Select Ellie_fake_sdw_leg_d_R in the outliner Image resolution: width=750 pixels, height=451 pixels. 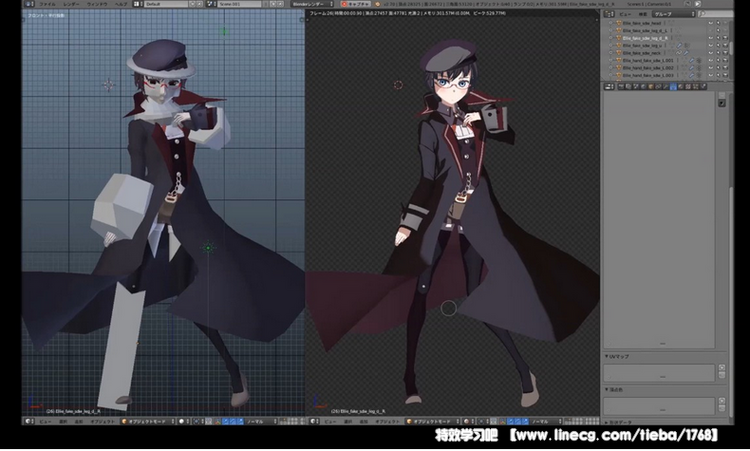(x=645, y=38)
